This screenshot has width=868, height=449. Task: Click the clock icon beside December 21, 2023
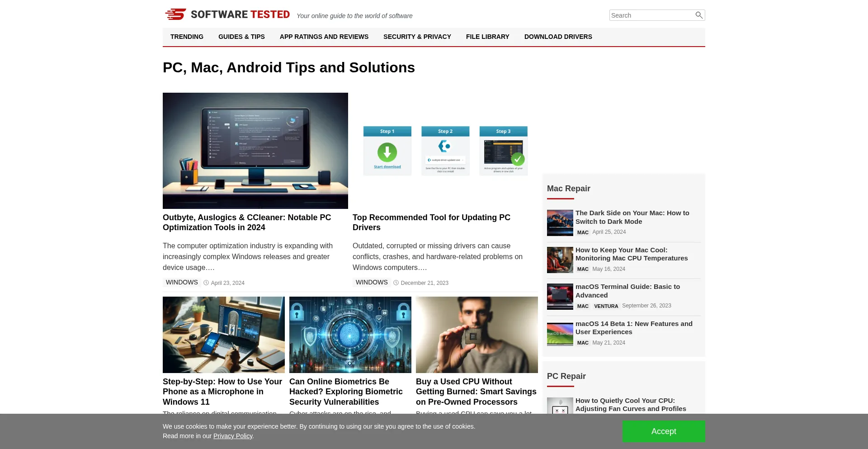[396, 283]
